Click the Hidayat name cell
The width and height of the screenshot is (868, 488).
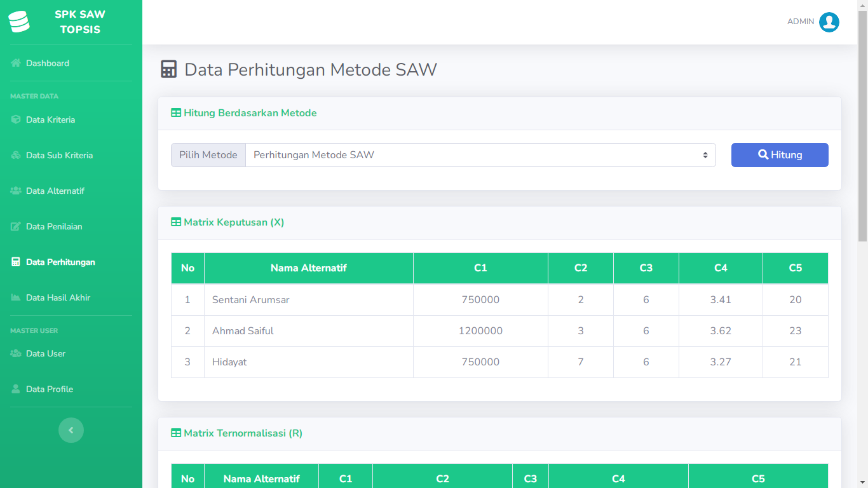[x=309, y=362]
